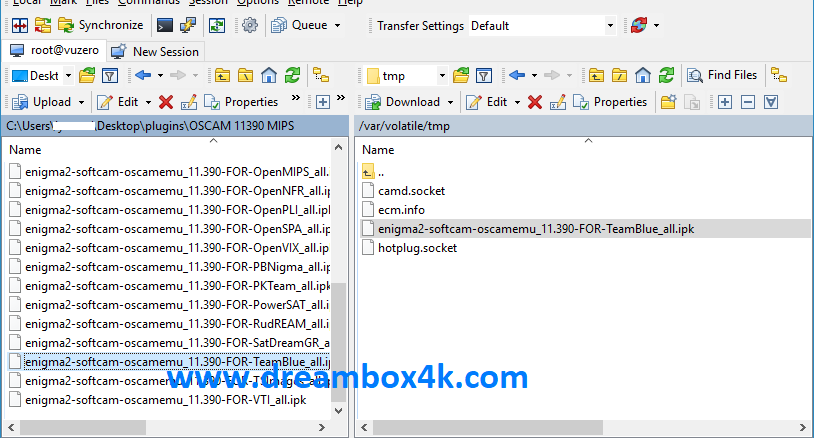Click the Compare Directories icon in main toolbar

[x=20, y=25]
